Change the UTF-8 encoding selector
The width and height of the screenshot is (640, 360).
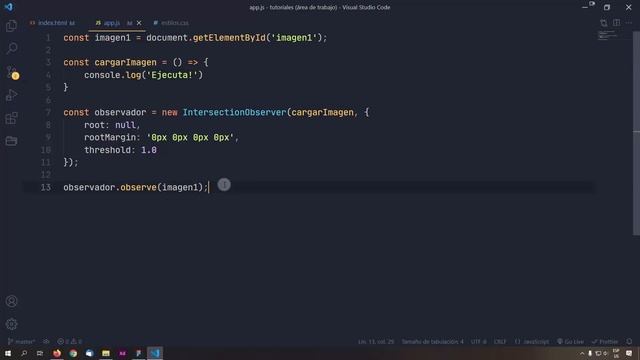coord(479,341)
